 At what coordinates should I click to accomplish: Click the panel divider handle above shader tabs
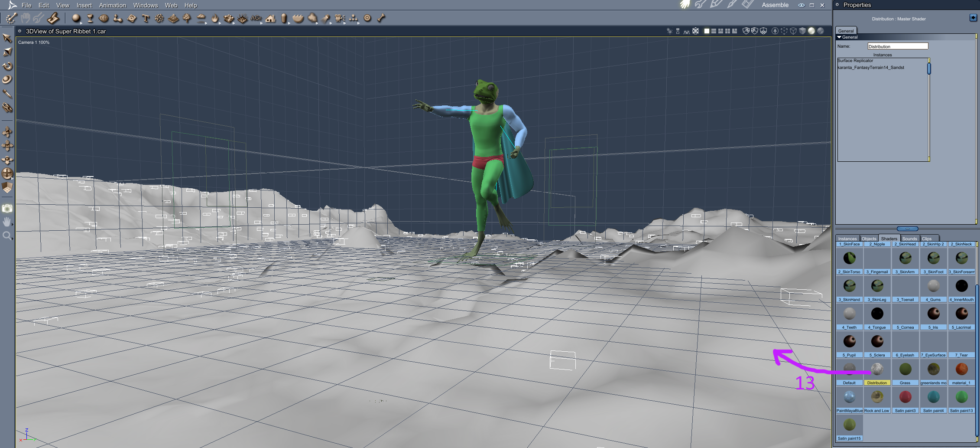[x=907, y=229]
